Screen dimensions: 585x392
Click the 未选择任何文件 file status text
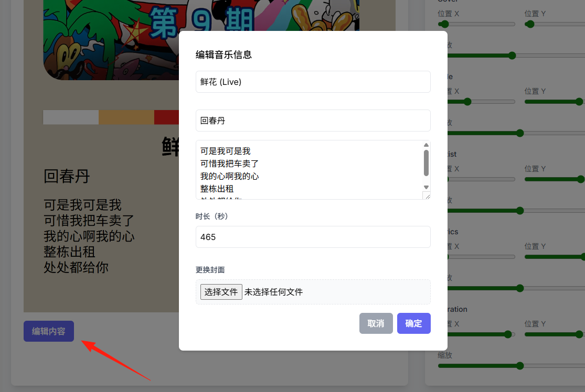[273, 292]
